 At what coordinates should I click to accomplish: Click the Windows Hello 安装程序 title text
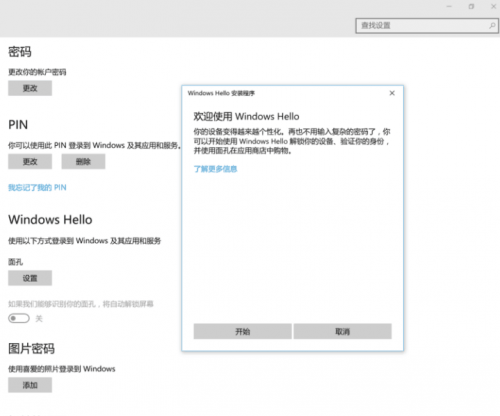coord(221,93)
